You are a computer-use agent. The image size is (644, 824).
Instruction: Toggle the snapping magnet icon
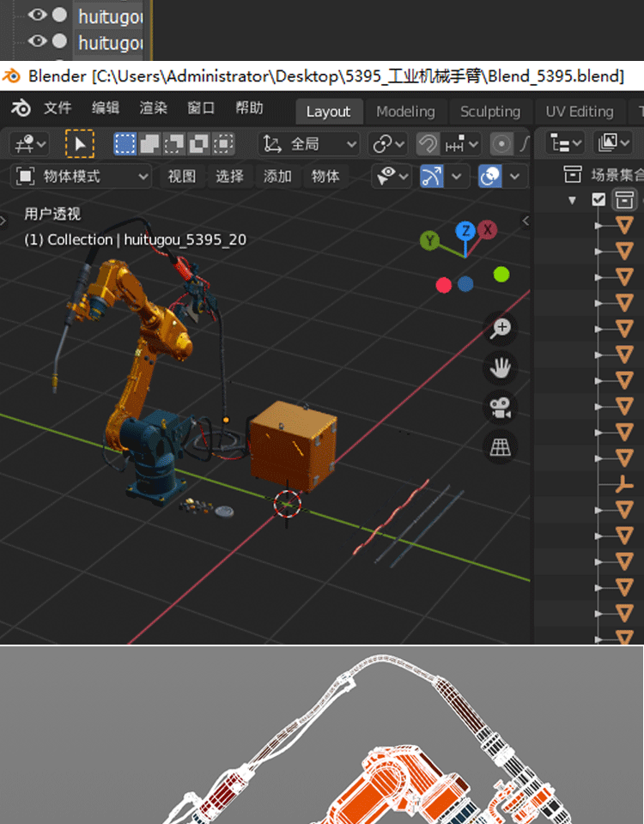point(428,143)
